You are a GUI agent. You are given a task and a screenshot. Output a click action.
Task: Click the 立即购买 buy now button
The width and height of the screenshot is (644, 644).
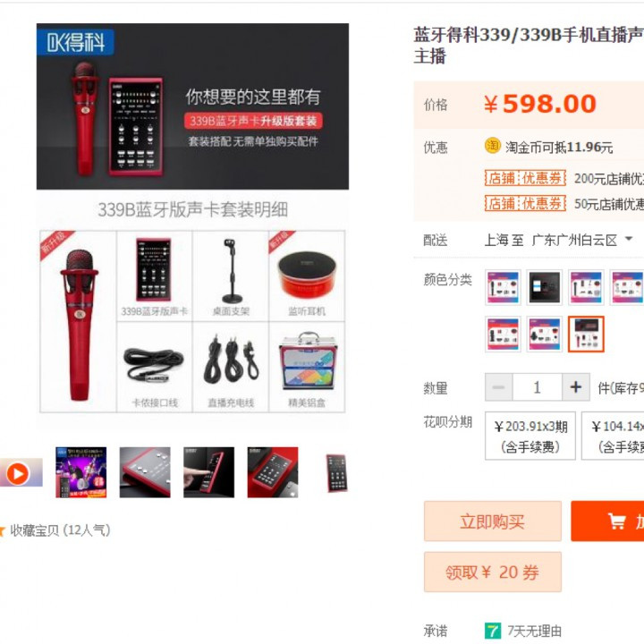[493, 521]
